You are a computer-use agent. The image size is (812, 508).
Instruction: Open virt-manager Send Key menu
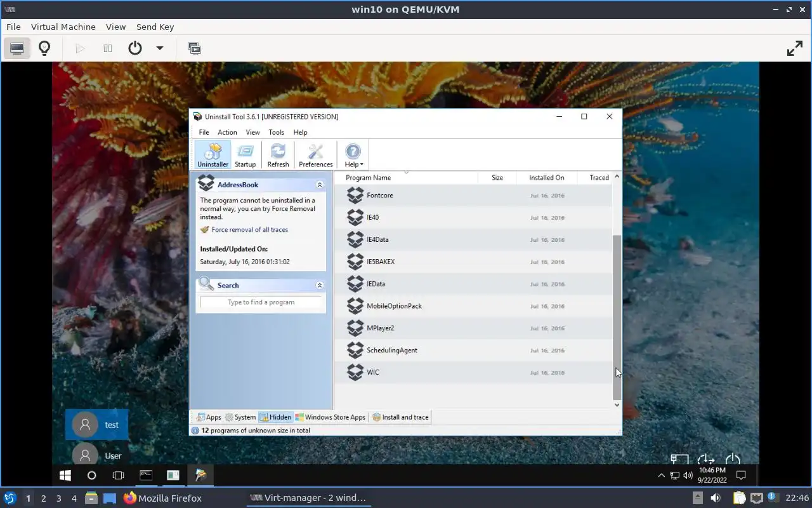coord(155,27)
